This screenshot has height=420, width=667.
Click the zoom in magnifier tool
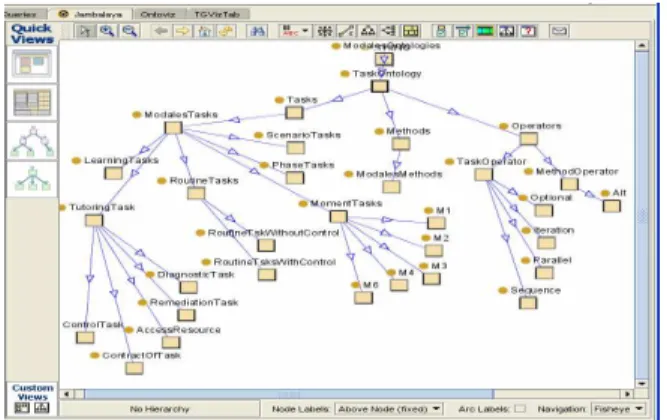pyautogui.click(x=107, y=31)
